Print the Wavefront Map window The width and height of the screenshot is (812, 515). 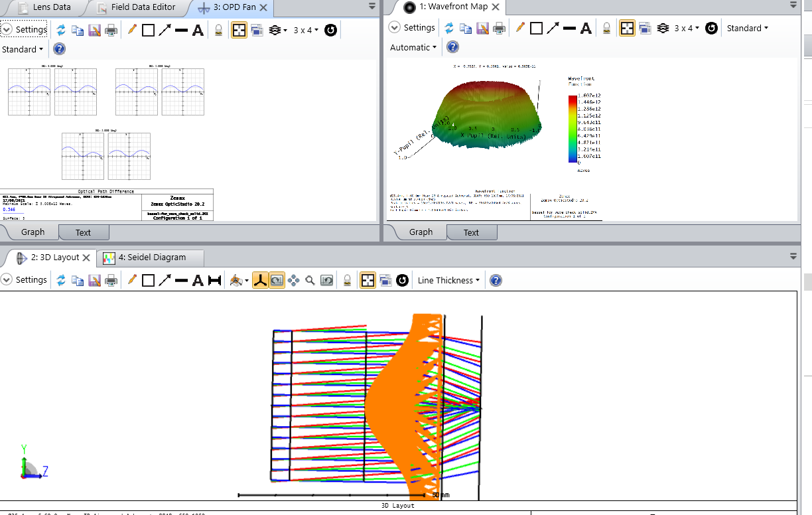pos(500,28)
